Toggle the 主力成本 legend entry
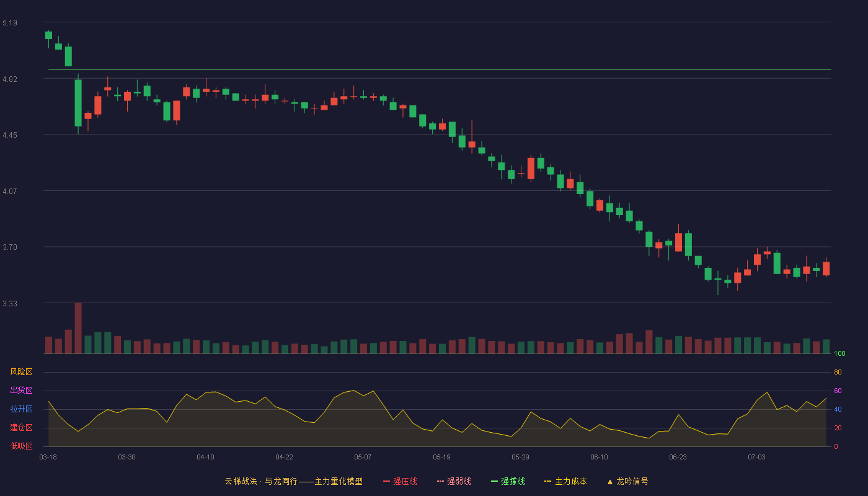Image resolution: width=868 pixels, height=496 pixels. [565, 481]
